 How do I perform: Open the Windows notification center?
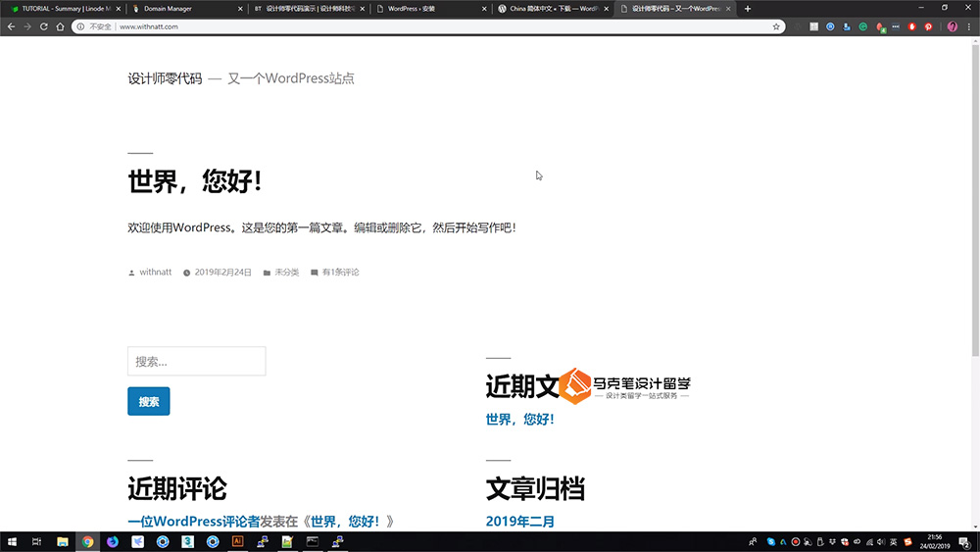click(x=965, y=542)
